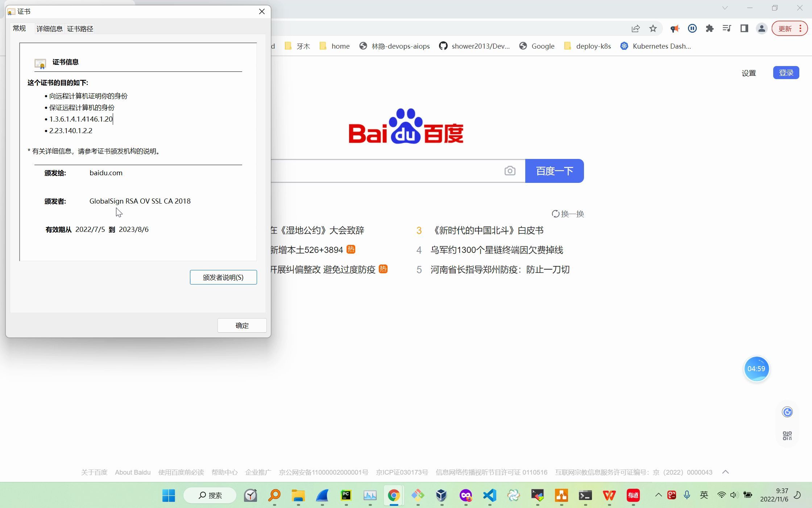The height and width of the screenshot is (508, 812).
Task: Open the Kubernetes Dash... bookmark
Action: pyautogui.click(x=655, y=46)
